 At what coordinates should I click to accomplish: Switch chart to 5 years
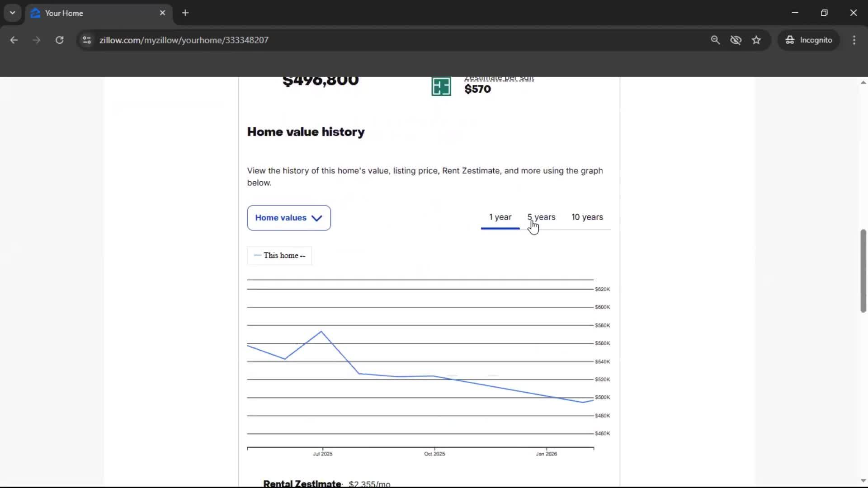click(541, 217)
